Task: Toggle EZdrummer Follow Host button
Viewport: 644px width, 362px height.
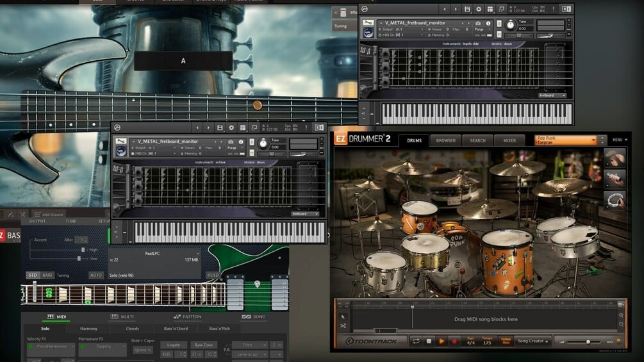Action: (506, 341)
